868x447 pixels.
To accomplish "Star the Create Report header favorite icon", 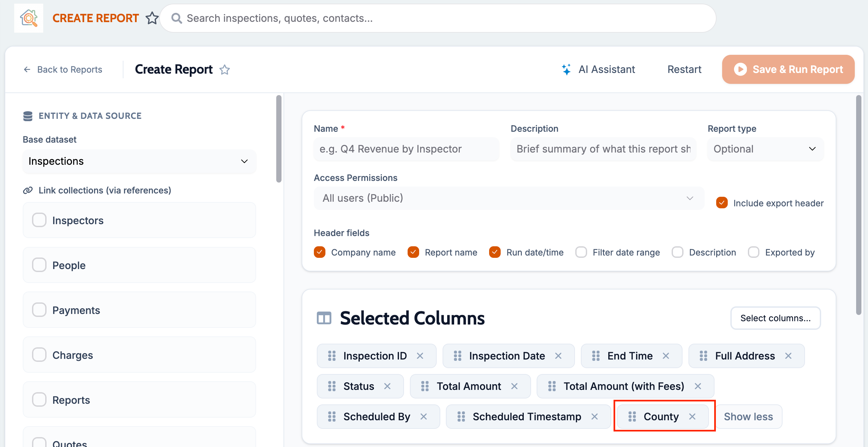I will 152,18.
